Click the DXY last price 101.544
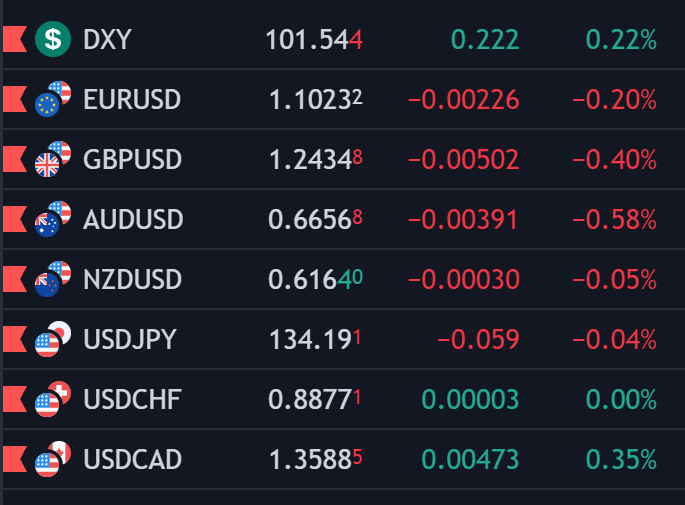Image resolution: width=685 pixels, height=505 pixels. tap(313, 40)
